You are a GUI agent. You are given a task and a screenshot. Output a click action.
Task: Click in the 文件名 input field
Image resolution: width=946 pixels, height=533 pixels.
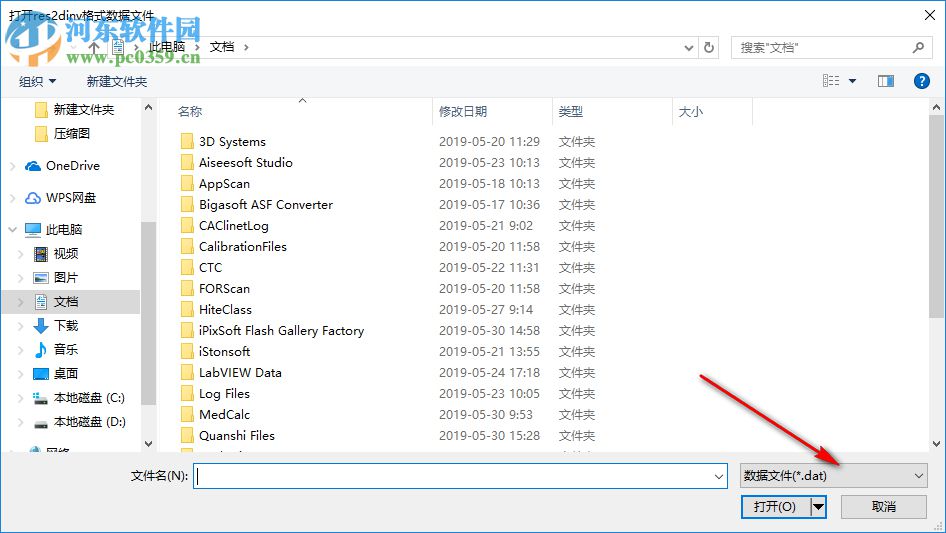coord(460,476)
